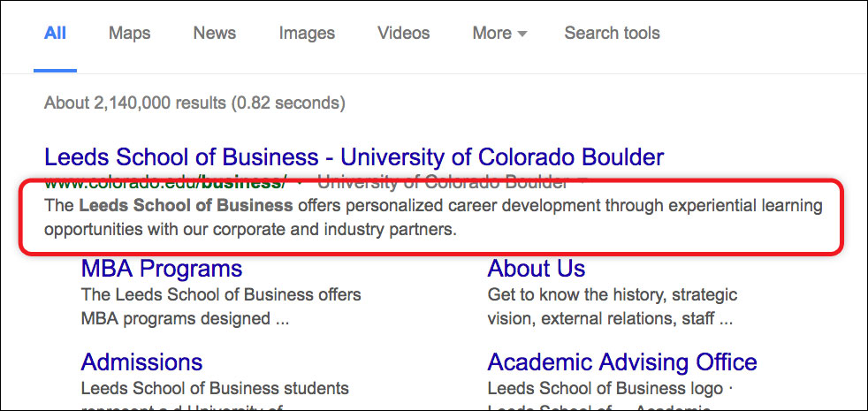Switch to the Maps tab
This screenshot has height=411, width=868.
click(130, 34)
